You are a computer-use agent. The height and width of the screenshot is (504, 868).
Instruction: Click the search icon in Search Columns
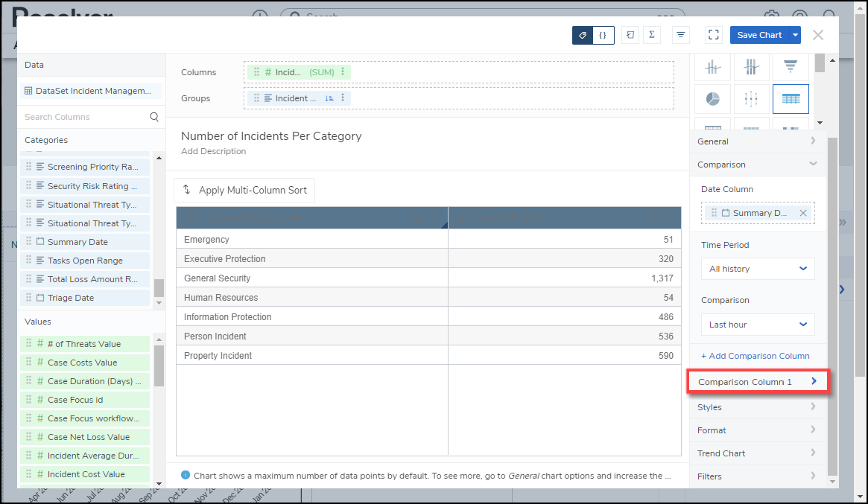(154, 117)
